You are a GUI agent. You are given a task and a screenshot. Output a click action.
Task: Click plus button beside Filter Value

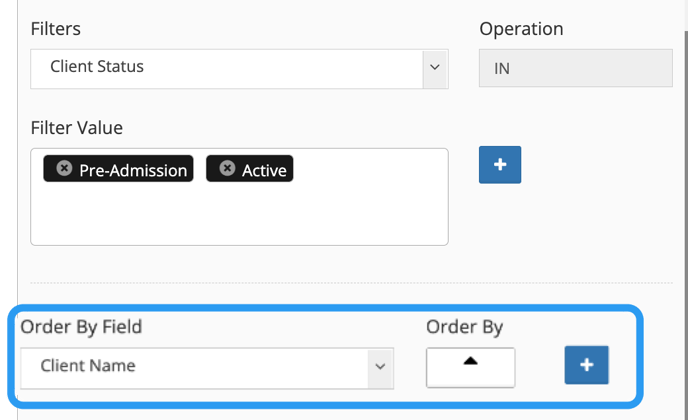(500, 165)
